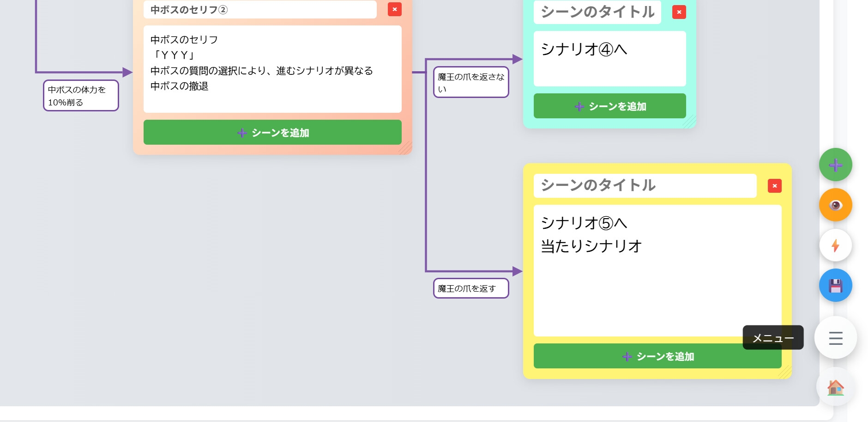This screenshot has height=422, width=868.
Task: Open the hamburger menu button
Action: coord(835,338)
